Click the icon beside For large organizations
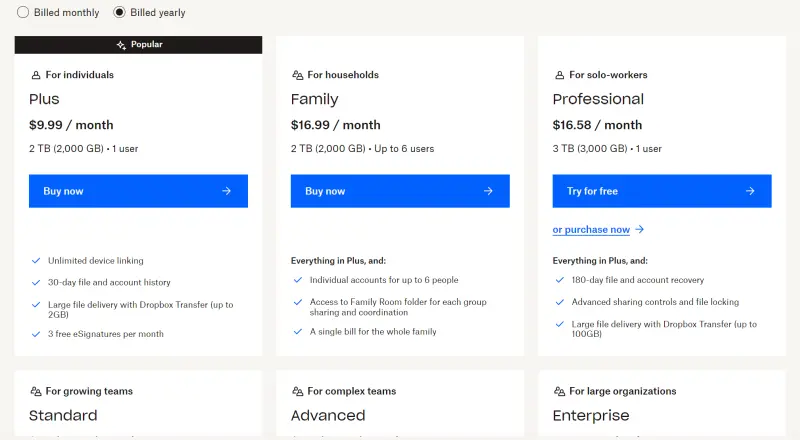The width and height of the screenshot is (800, 440). tap(559, 392)
